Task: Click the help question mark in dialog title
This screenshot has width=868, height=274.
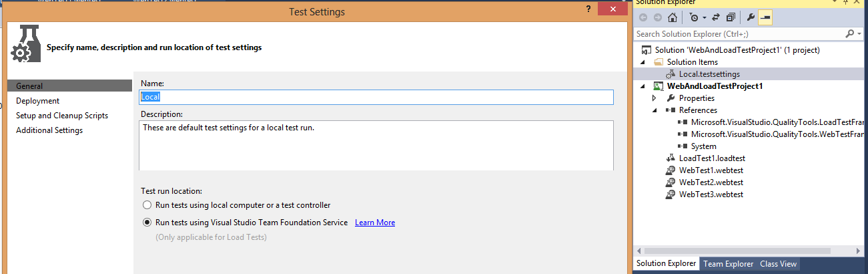Action: tap(588, 9)
